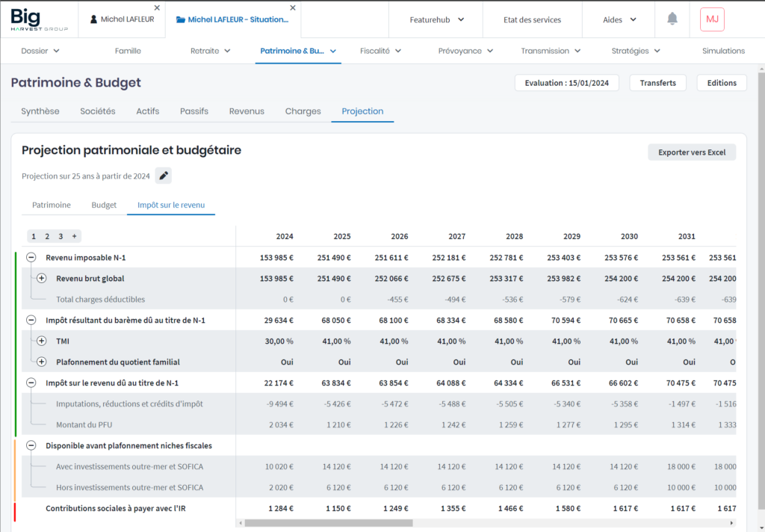Set tree expansion to level 2
The height and width of the screenshot is (532, 765).
(x=46, y=237)
